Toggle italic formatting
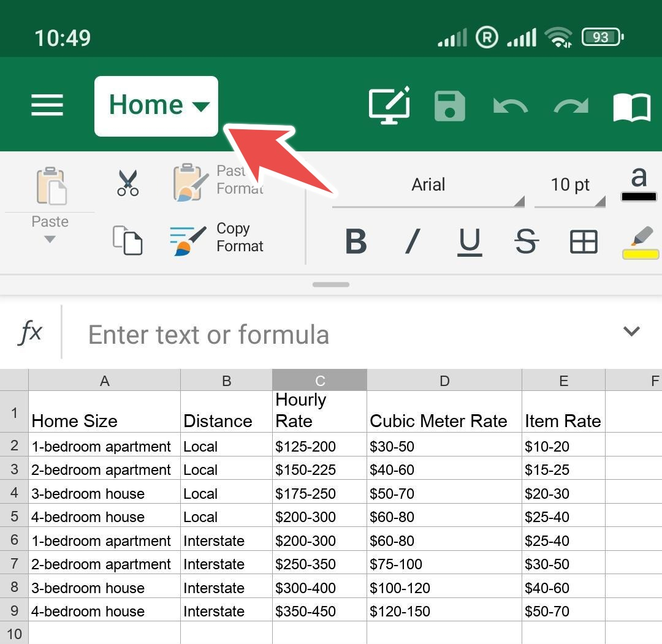This screenshot has width=662, height=644. click(x=413, y=241)
